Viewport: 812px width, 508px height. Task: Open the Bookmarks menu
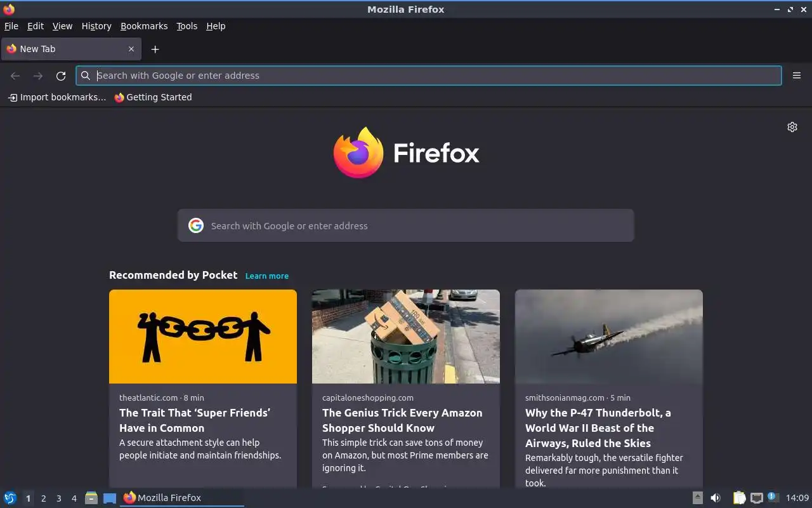click(x=144, y=26)
